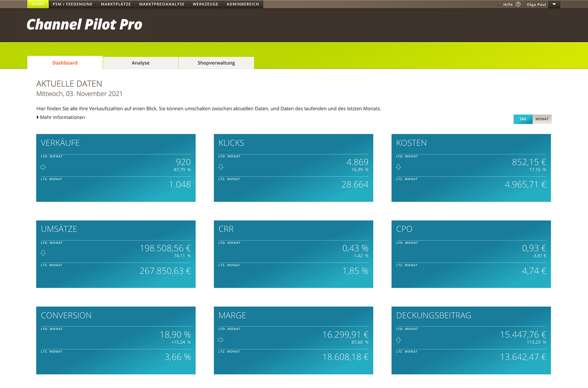Image resolution: width=588 pixels, height=388 pixels.
Task: Open the START menu item
Action: click(x=38, y=4)
